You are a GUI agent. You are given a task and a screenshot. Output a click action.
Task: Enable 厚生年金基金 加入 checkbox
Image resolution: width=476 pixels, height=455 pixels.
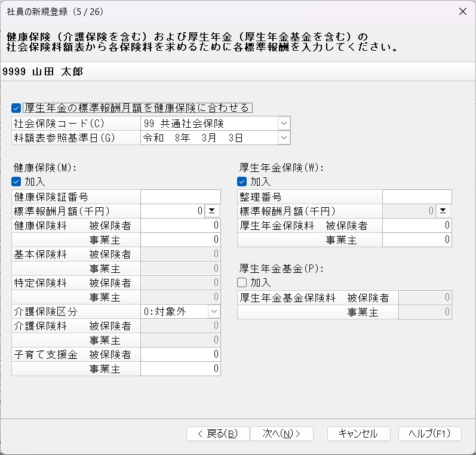pos(242,282)
